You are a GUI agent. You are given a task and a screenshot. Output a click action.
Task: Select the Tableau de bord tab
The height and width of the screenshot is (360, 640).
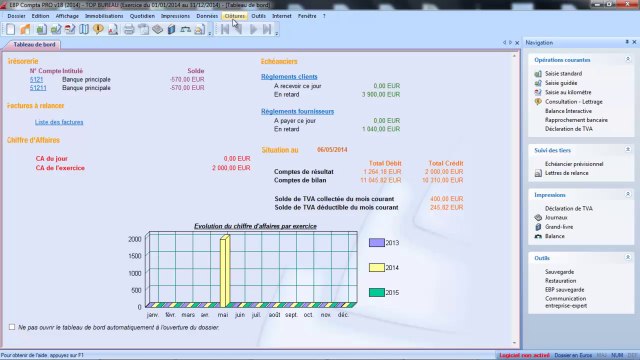tap(34, 44)
